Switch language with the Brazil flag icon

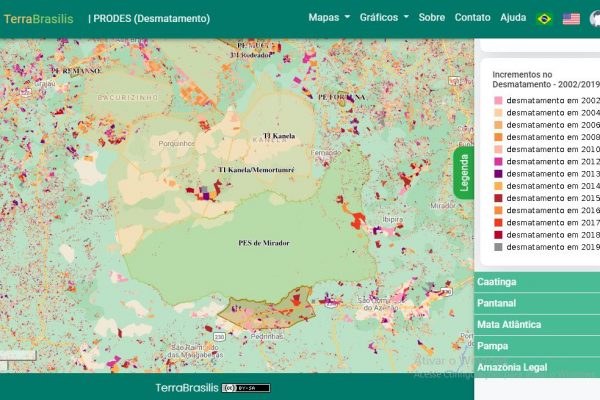(544, 18)
